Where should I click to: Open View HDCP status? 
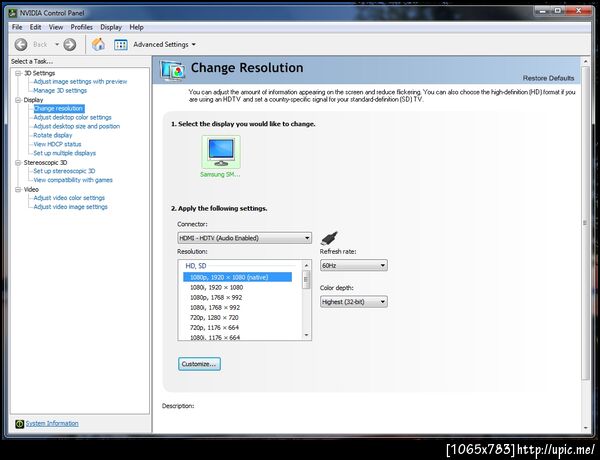pyautogui.click(x=57, y=144)
